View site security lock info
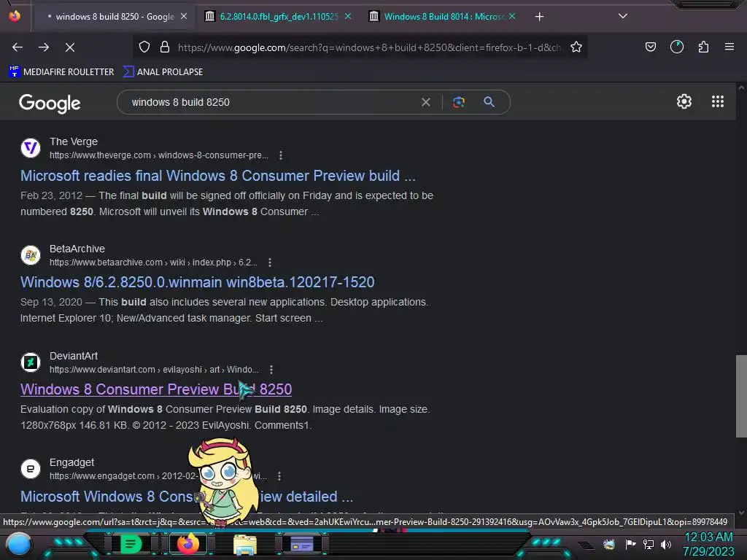This screenshot has height=560, width=747. pyautogui.click(x=165, y=47)
